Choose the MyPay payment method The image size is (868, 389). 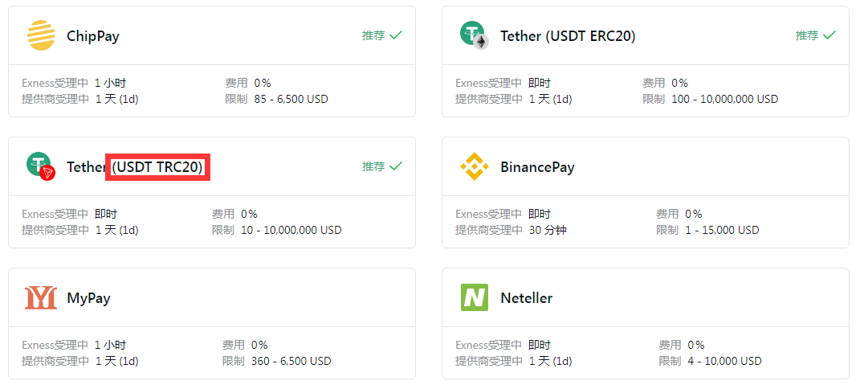pos(88,298)
